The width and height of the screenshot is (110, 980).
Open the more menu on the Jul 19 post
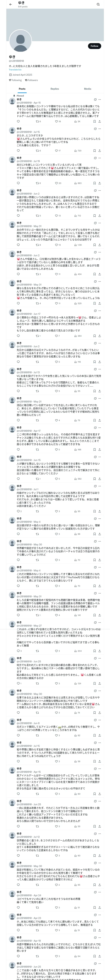point(99,158)
